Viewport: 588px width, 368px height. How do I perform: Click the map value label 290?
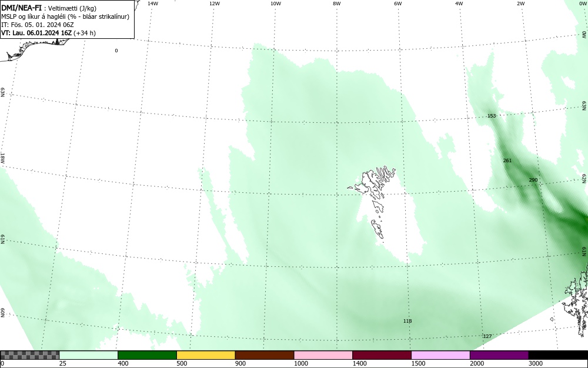coord(533,180)
